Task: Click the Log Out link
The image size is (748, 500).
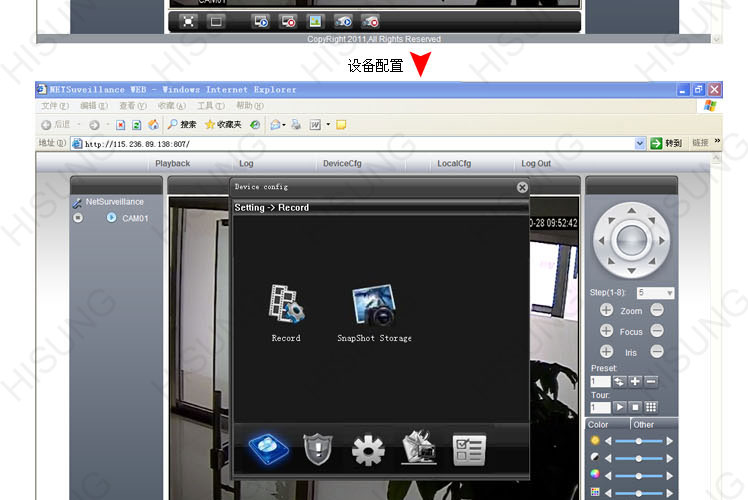Action: (x=536, y=164)
